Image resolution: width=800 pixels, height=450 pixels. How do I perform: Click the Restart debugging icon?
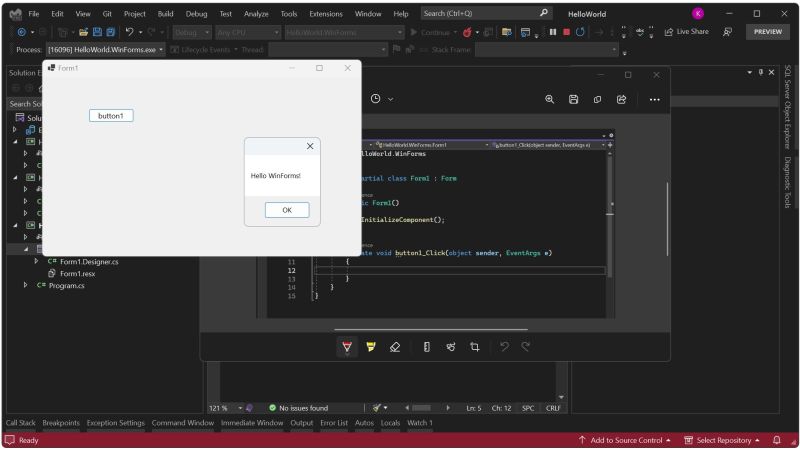pos(580,32)
